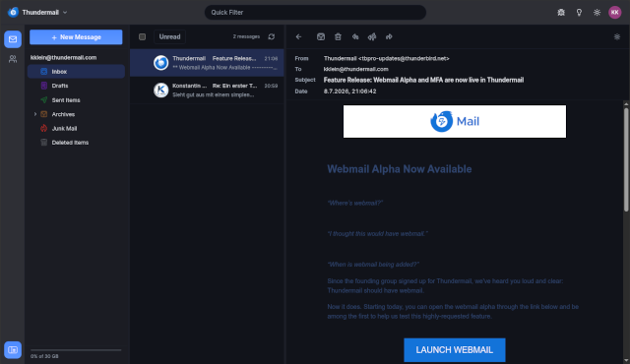Viewport: 630px width, 364px height.
Task: Open the Inbox folder
Action: (x=76, y=72)
